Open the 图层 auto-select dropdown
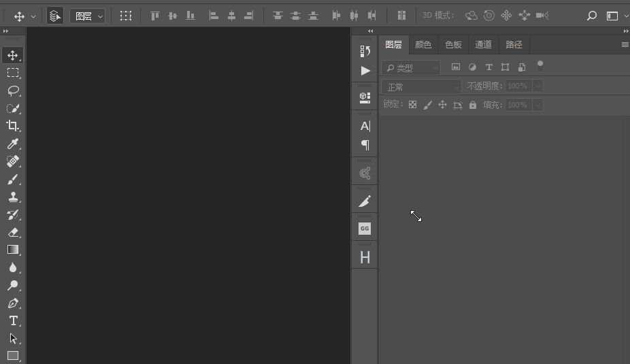 [x=88, y=16]
